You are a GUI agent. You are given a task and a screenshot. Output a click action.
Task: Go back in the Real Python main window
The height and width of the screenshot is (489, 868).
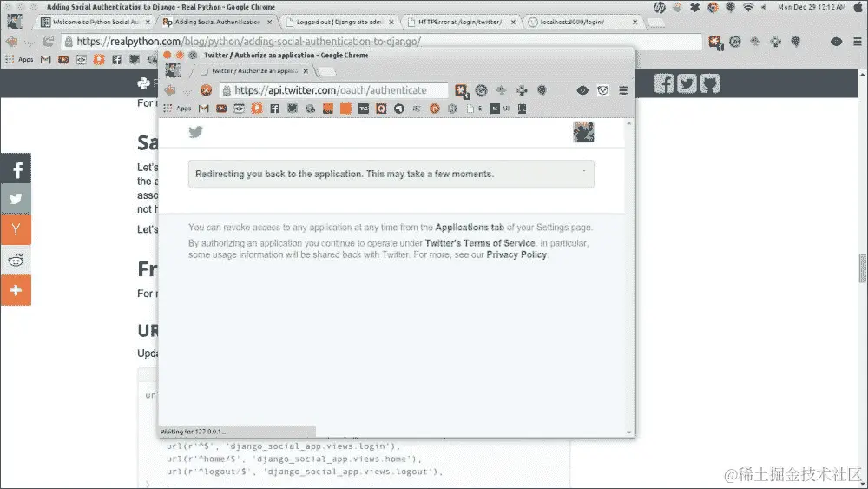coord(11,42)
